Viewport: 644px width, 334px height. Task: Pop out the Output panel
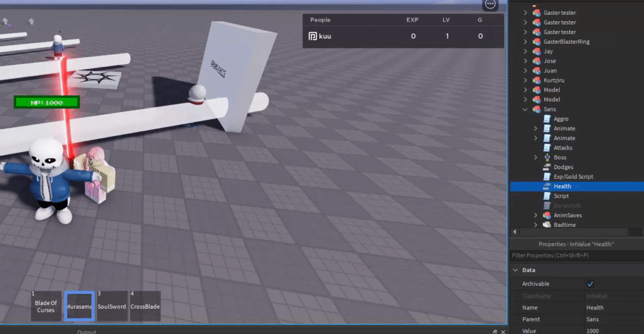495,331
